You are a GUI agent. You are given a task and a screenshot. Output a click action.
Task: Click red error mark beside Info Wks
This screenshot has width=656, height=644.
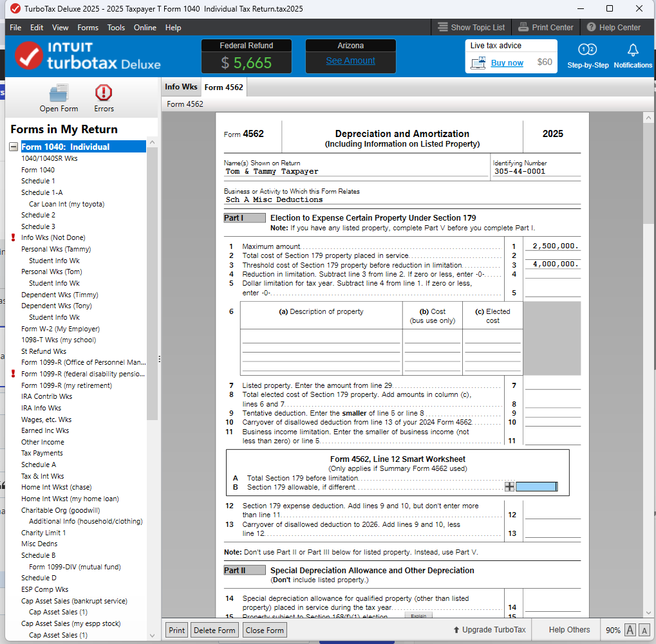point(13,237)
